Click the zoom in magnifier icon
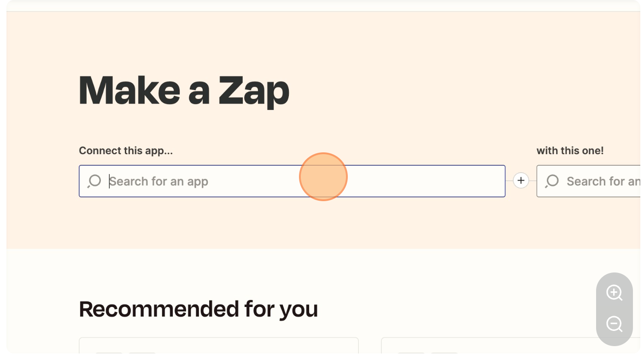The image size is (644, 359). coord(614,293)
